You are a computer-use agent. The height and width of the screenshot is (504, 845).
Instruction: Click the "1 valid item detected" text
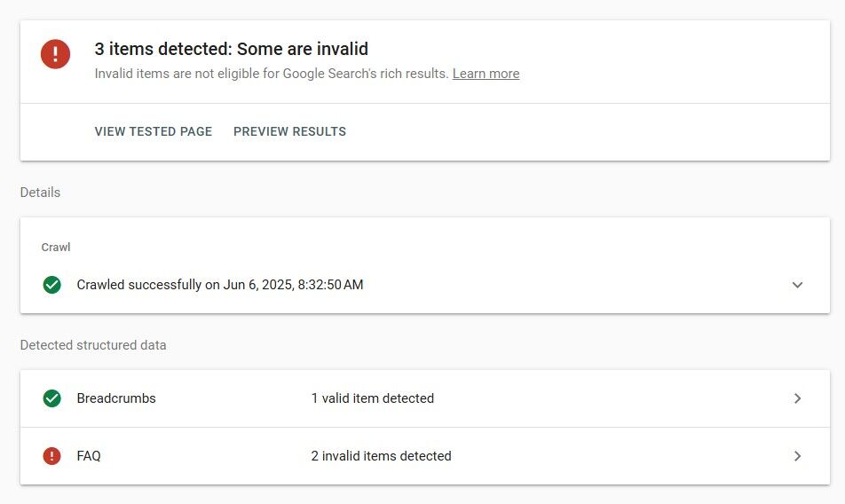coord(372,398)
